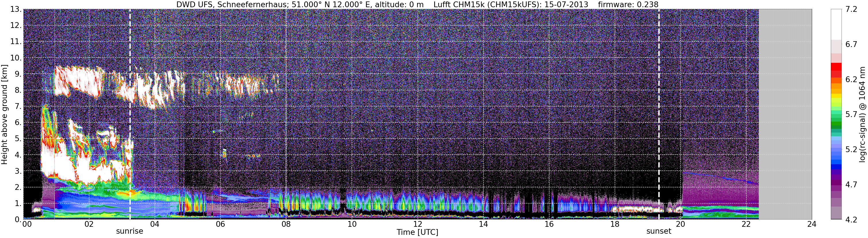The image size is (868, 238).
Task: Click the time axis tick '22'
Action: pos(746,224)
